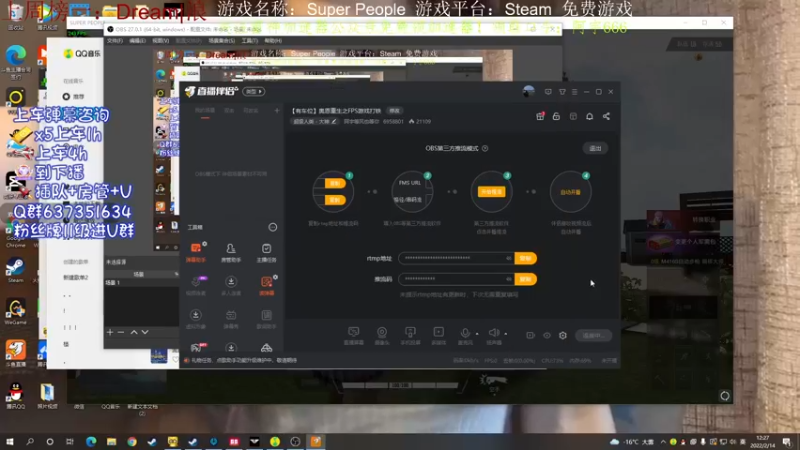Image resolution: width=800 pixels, height=450 pixels.
Task: Click the icon between the lock and bell icons
Action: 573,116
